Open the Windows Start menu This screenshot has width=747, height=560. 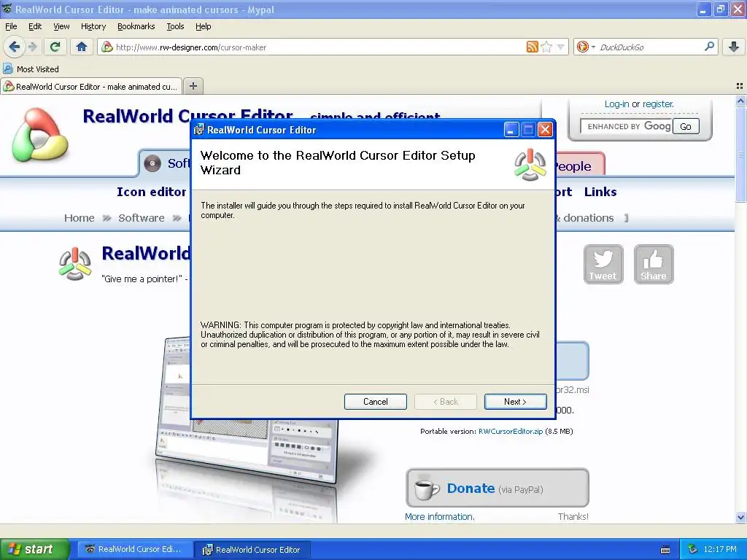(x=34, y=549)
